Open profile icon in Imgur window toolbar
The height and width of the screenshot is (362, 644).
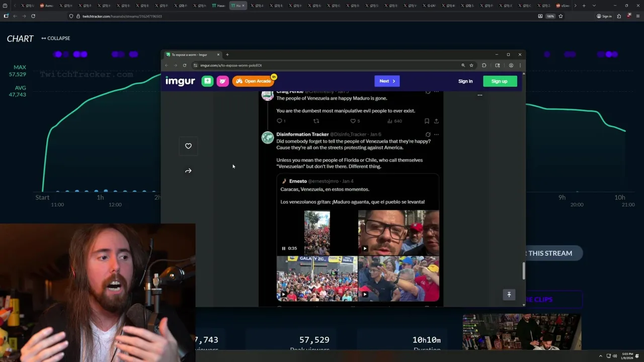tap(511, 65)
